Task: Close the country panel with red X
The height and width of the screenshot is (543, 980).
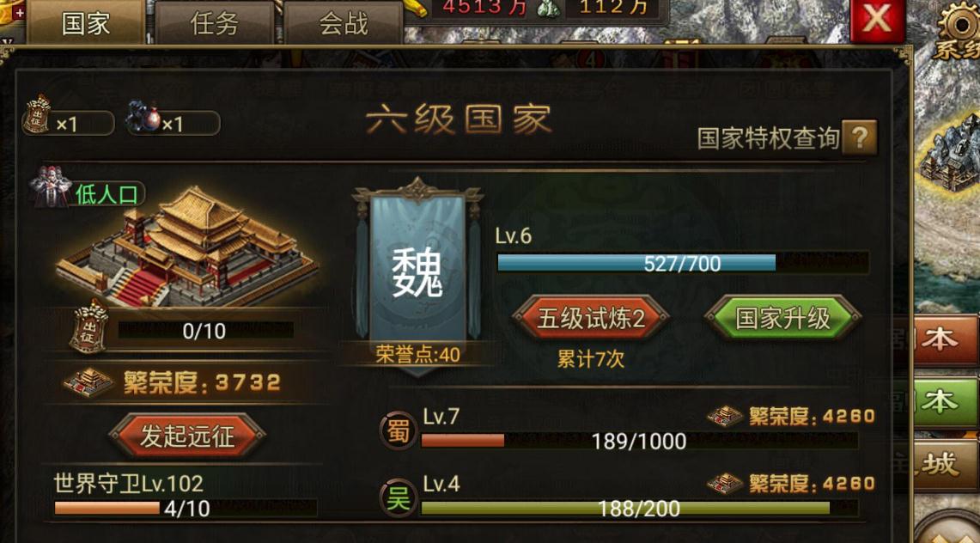Action: pyautogui.click(x=877, y=20)
